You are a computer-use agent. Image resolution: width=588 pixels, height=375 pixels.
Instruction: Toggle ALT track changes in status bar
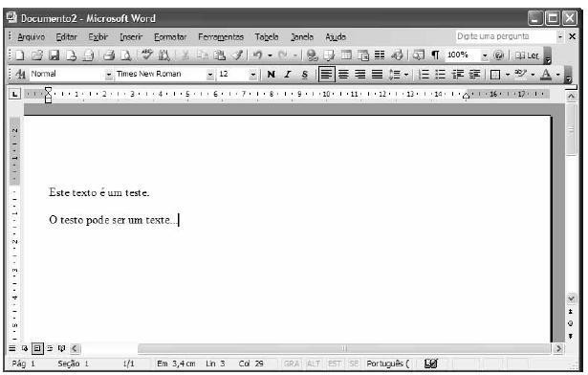314,364
